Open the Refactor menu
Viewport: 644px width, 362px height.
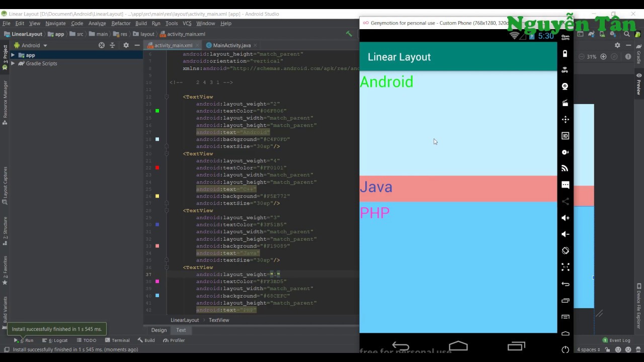(121, 23)
